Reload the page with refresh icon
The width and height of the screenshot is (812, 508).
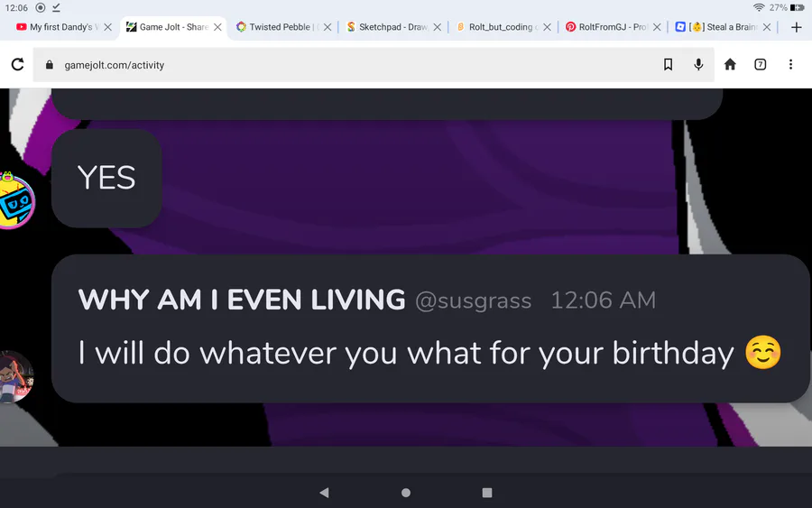[x=18, y=64]
